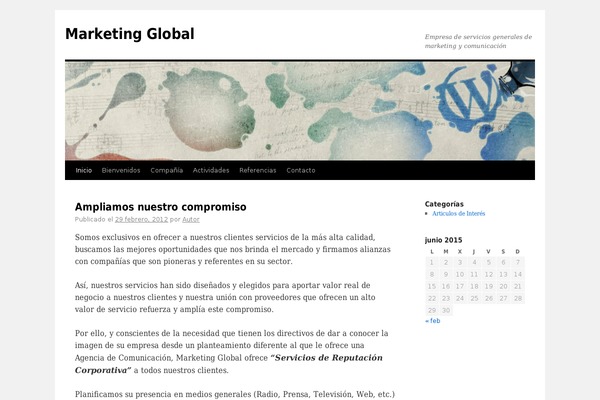
Task: Open the Bienvenidos menu item
Action: tap(121, 170)
